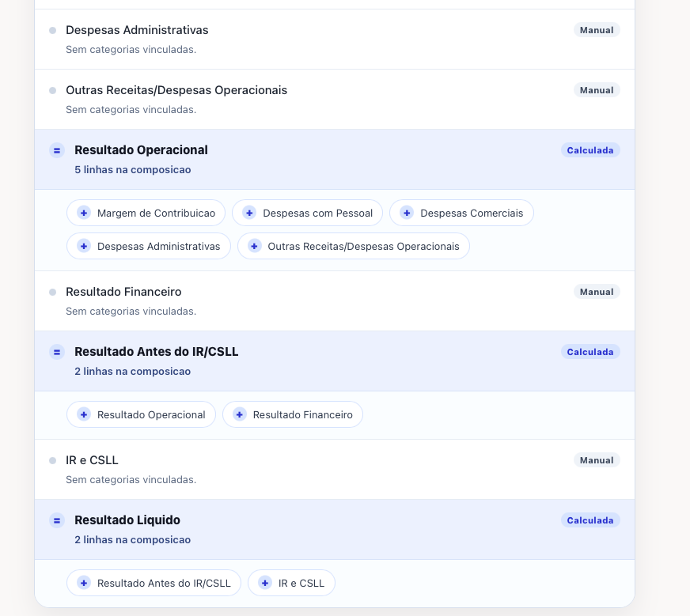The image size is (690, 616).
Task: Toggle the status dot next to Resultado Financeiro
Action: tap(52, 292)
